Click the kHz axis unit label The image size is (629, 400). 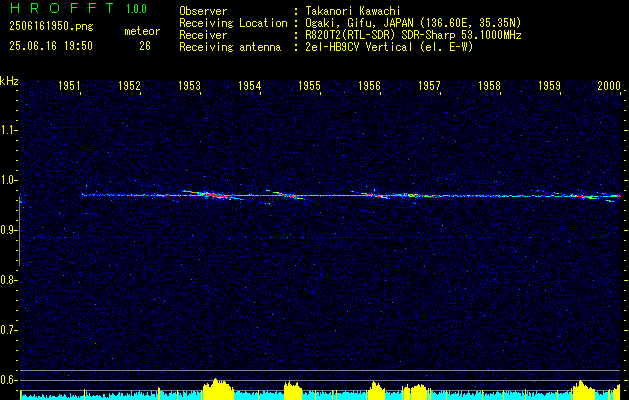(x=9, y=81)
